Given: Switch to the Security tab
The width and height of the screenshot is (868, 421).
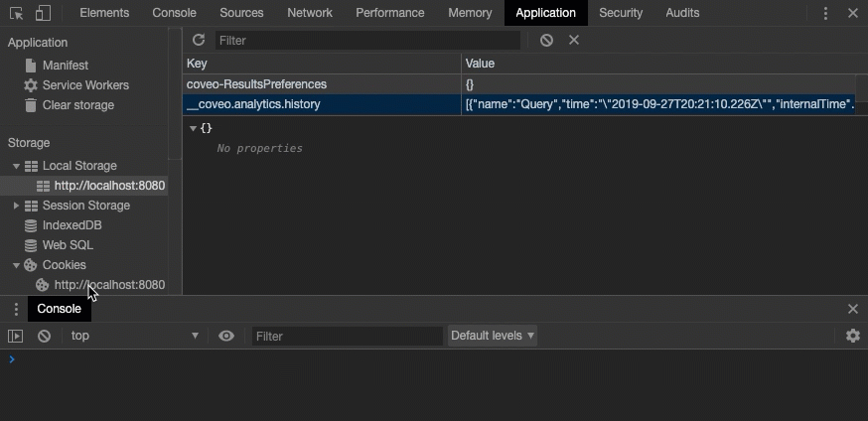Looking at the screenshot, I should [621, 13].
